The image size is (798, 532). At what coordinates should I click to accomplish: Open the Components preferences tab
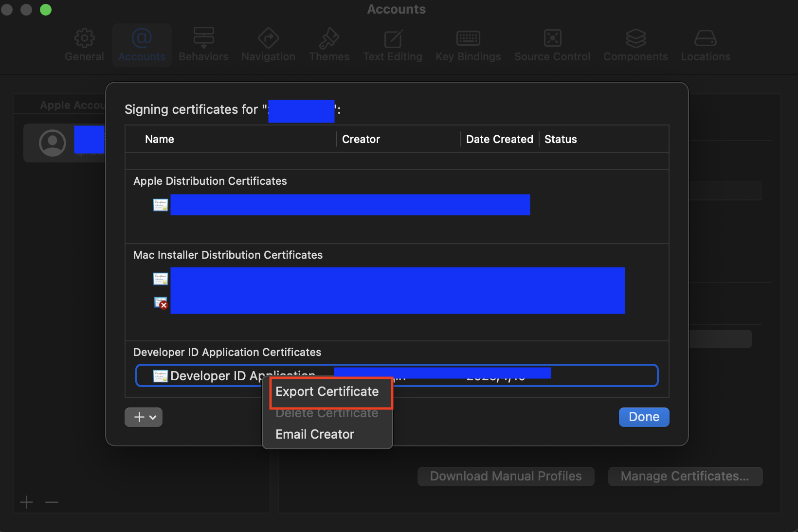coord(635,45)
